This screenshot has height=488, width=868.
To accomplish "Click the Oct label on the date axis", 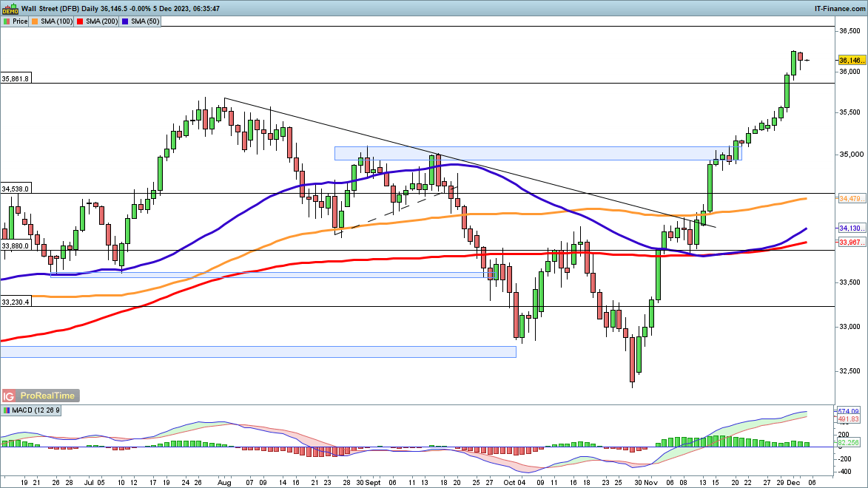I will coord(511,483).
